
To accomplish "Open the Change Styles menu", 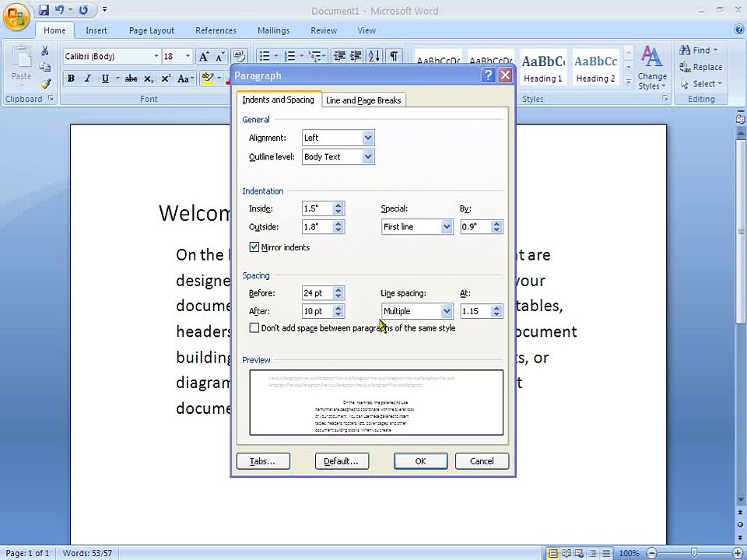I will pyautogui.click(x=652, y=68).
